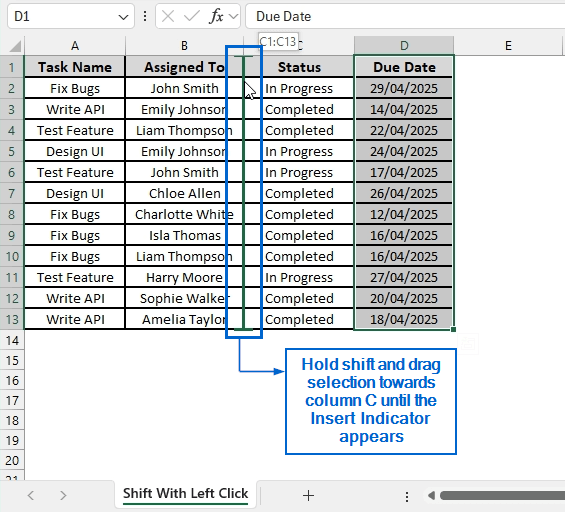The image size is (565, 512).
Task: Click the Cancel (X) formula bar icon
Action: coord(168,16)
